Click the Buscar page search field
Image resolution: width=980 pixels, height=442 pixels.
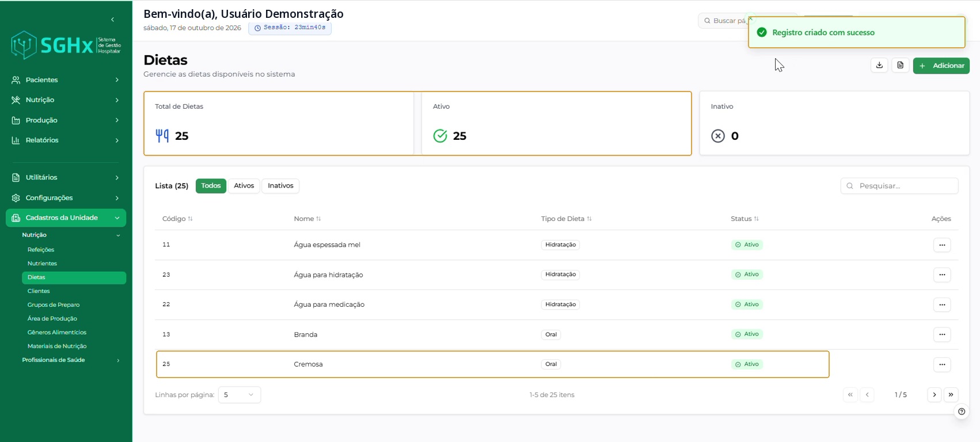723,21
